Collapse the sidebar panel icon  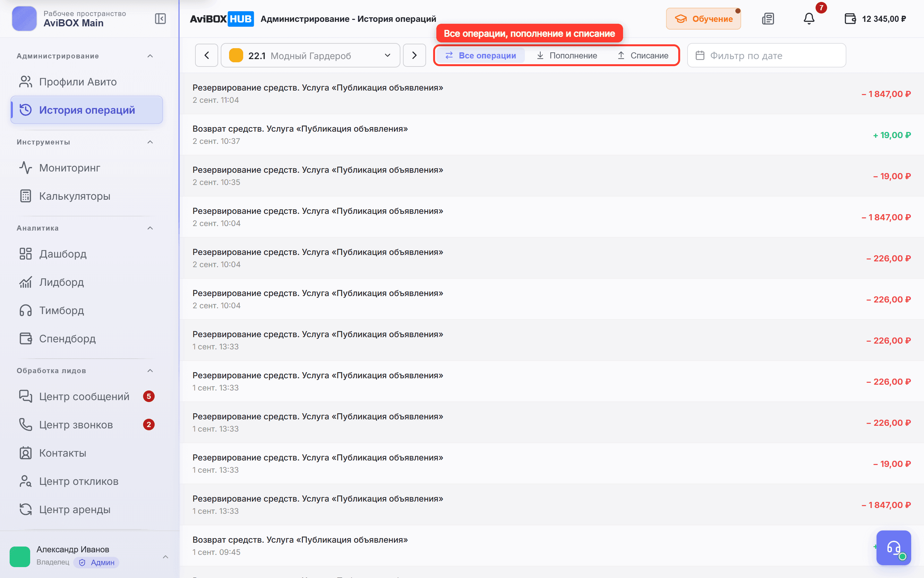(160, 19)
